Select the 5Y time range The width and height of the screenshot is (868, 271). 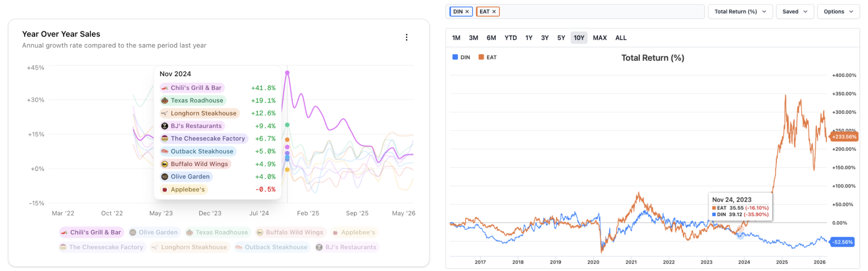tap(561, 38)
